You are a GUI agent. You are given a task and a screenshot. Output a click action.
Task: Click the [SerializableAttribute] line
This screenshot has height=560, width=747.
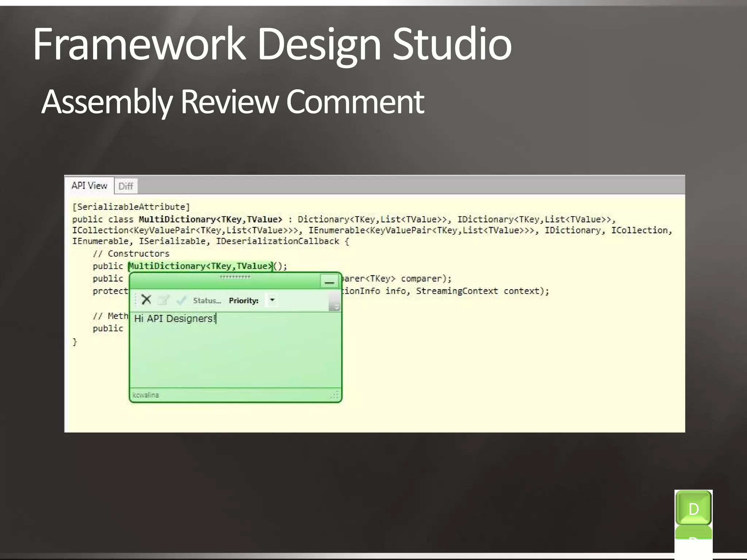[131, 207]
